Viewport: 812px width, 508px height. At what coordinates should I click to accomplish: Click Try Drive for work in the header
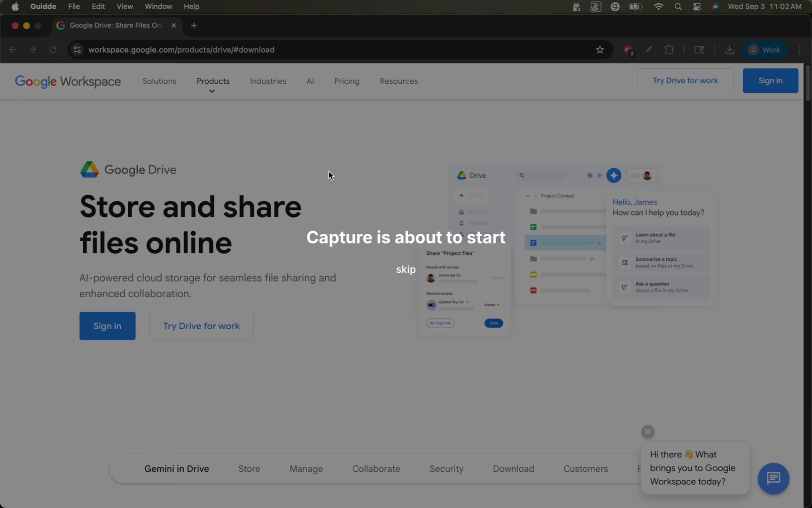pyautogui.click(x=685, y=80)
